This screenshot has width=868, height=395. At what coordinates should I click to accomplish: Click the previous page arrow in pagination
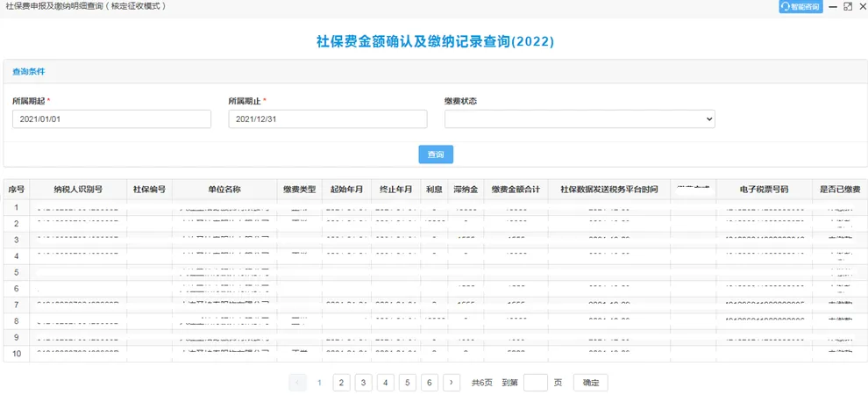[297, 383]
